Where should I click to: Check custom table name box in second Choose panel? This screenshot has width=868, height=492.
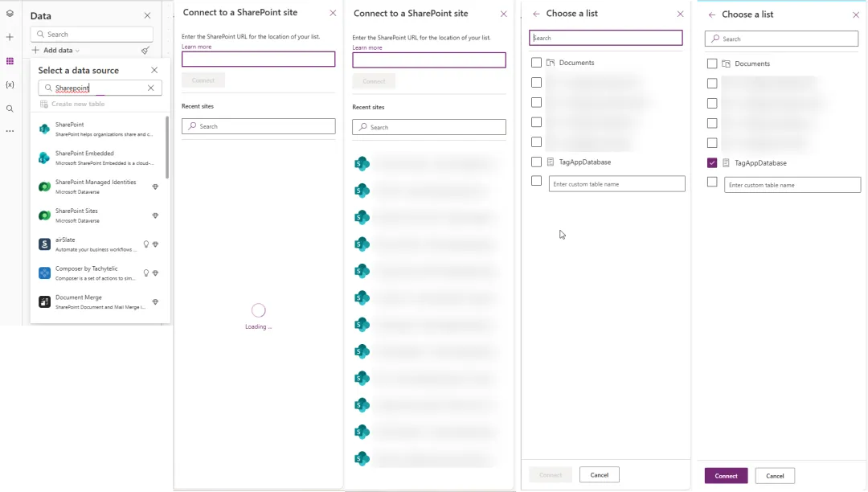click(x=712, y=182)
